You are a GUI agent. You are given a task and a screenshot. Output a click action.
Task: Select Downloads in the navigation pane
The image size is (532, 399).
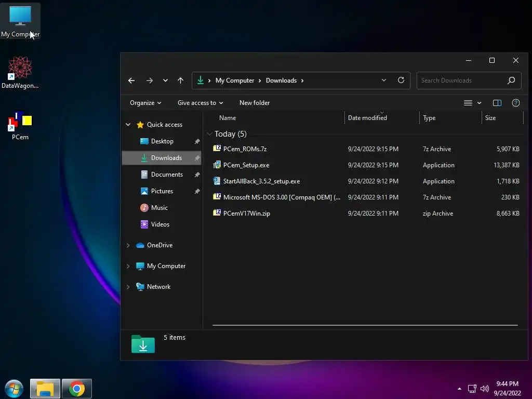162,158
